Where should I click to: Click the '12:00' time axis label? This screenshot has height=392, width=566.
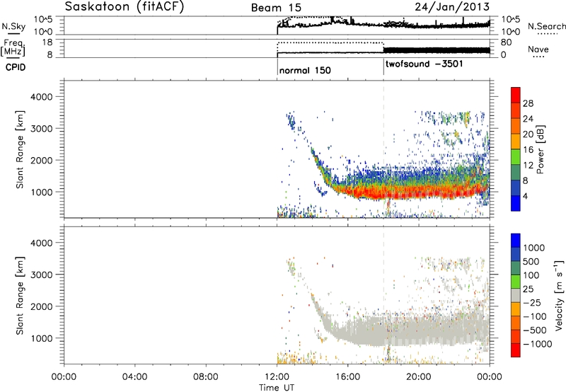coord(277,377)
